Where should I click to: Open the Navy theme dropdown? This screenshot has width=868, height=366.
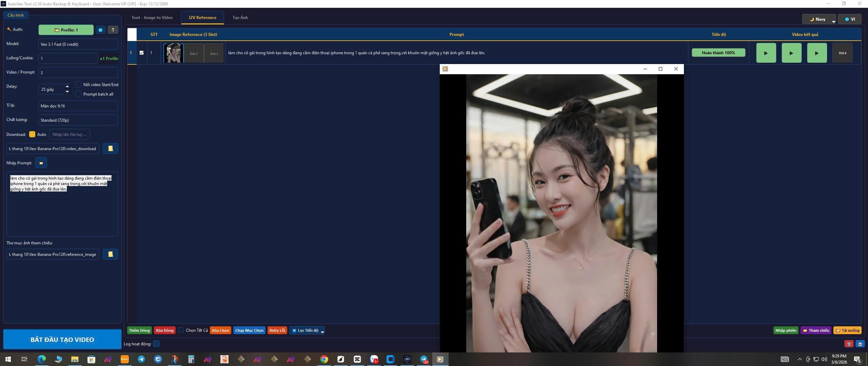point(819,19)
